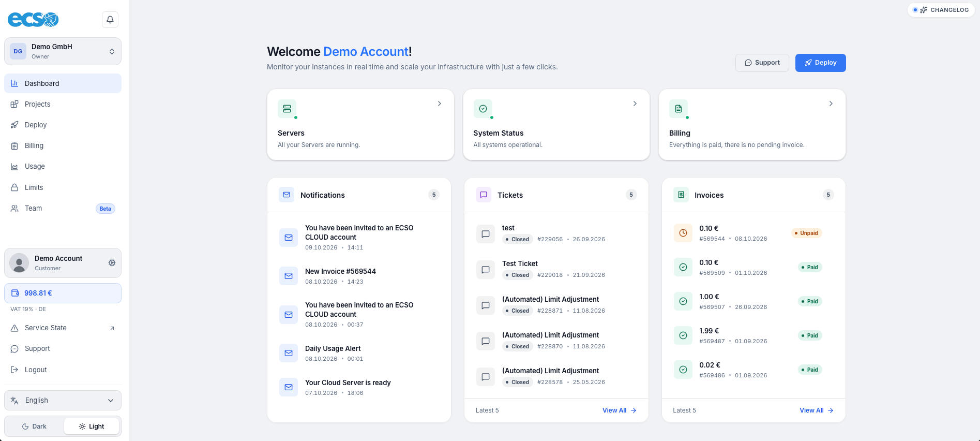Go to Dashboard in sidebar

pos(63,83)
